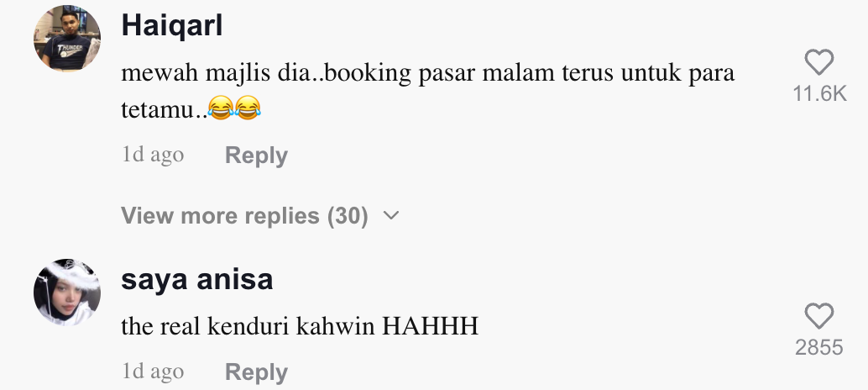Open the saya anisa username link
Screen dimensions: 868x390
(197, 280)
